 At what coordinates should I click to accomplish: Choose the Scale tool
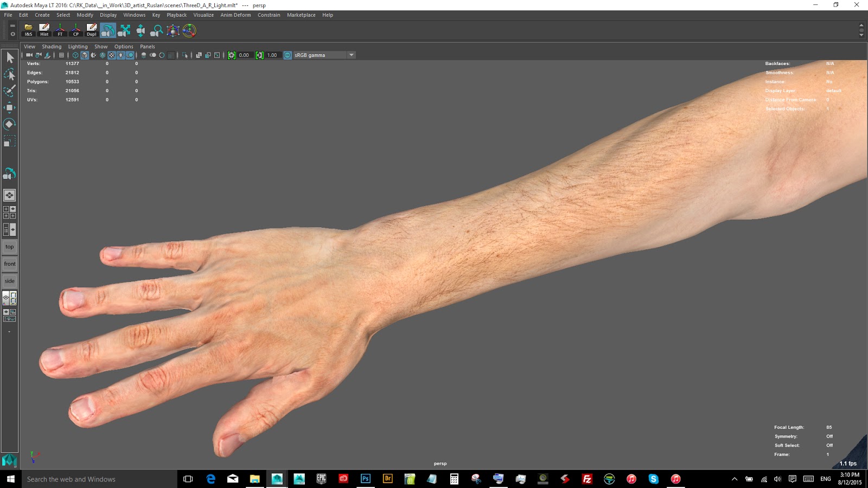[x=10, y=142]
